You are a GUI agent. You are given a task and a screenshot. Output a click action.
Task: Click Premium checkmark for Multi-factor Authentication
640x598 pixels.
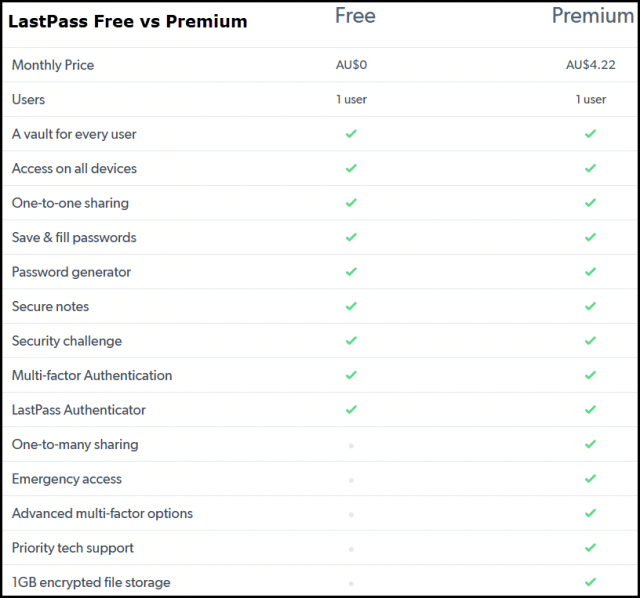pyautogui.click(x=590, y=375)
